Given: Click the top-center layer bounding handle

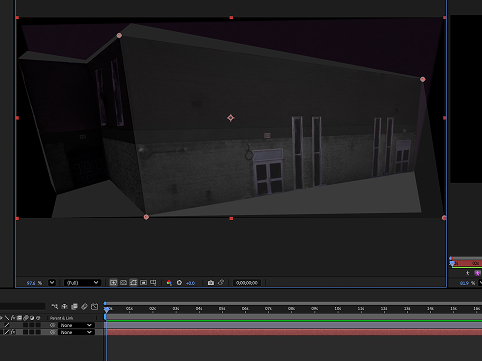Looking at the screenshot, I should click(231, 17).
